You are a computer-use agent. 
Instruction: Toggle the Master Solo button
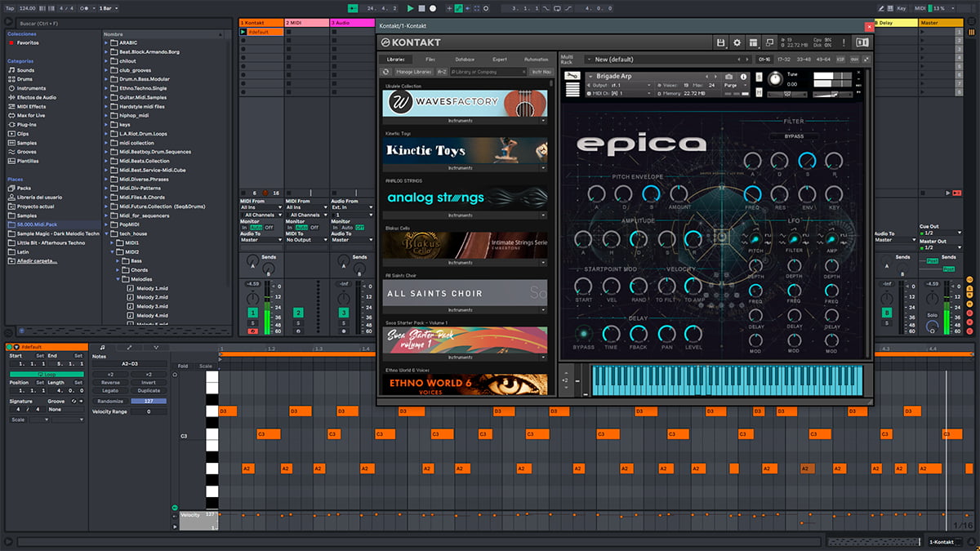932,313
